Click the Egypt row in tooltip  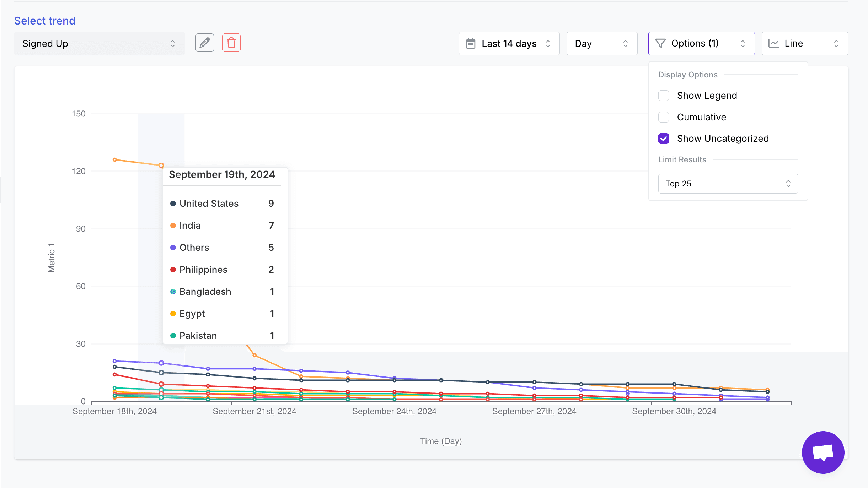(222, 314)
